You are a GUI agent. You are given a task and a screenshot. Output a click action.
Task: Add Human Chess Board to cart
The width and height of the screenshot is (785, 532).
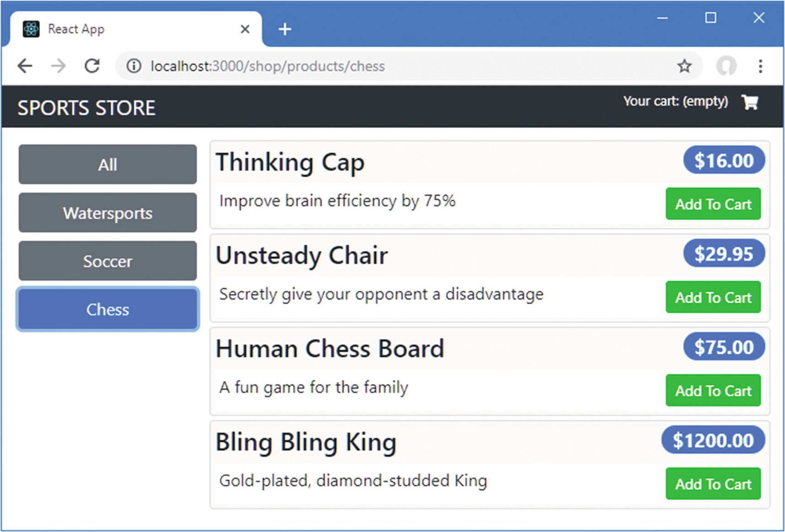coord(713,391)
